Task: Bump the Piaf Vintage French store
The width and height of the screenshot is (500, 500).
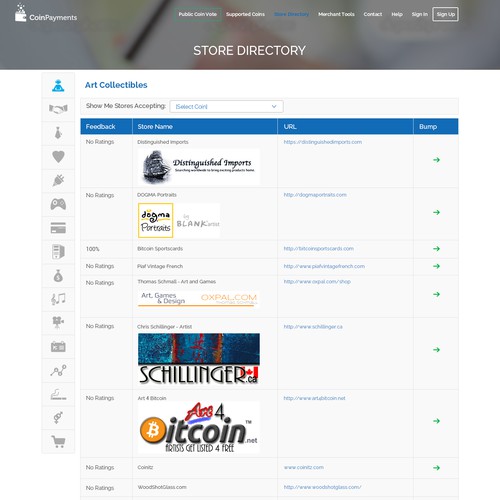Action: coord(436,266)
